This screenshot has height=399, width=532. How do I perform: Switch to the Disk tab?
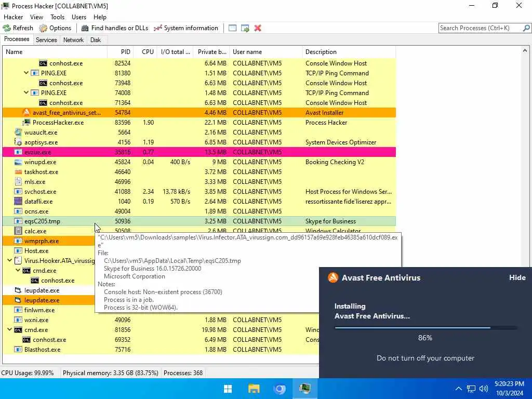point(96,39)
